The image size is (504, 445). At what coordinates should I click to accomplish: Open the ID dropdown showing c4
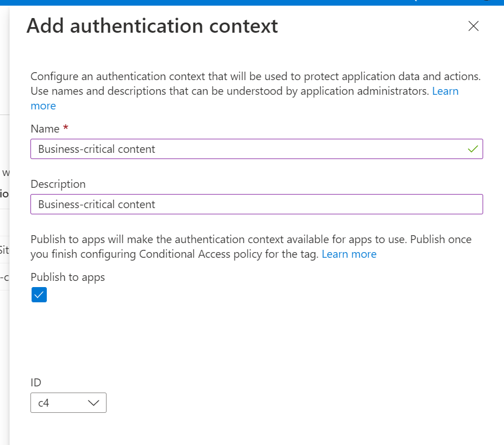[68, 403]
